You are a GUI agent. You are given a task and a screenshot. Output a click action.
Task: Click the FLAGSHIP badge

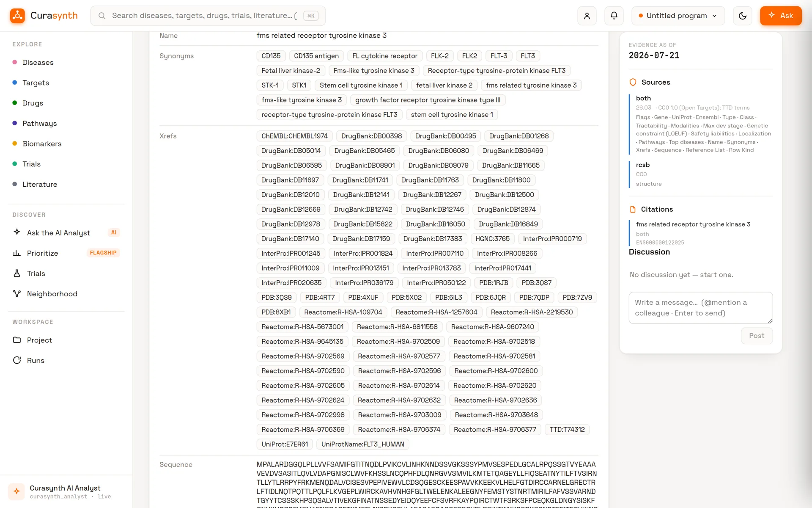pyautogui.click(x=103, y=253)
